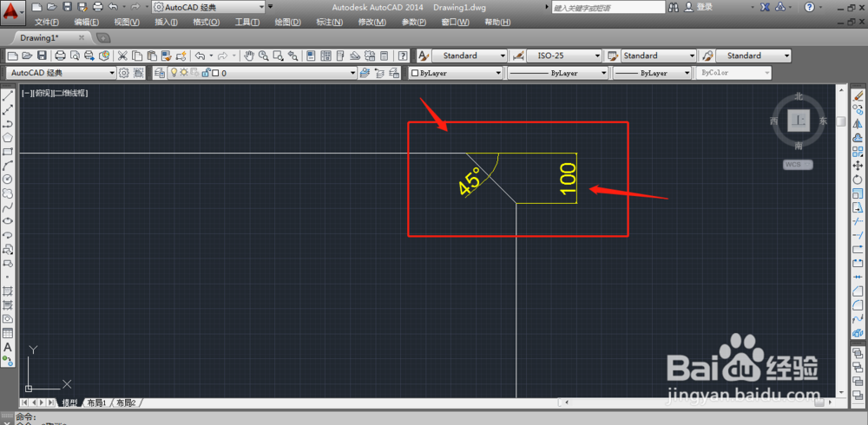The width and height of the screenshot is (868, 425).
Task: Open the Properties palette icon
Action: 311,56
